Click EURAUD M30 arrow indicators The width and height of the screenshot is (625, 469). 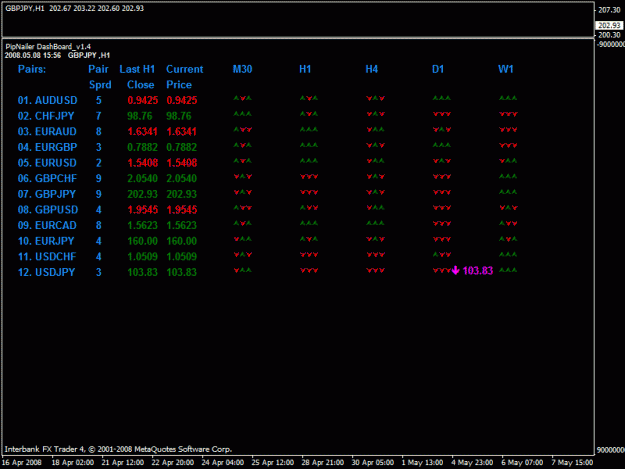click(242, 130)
